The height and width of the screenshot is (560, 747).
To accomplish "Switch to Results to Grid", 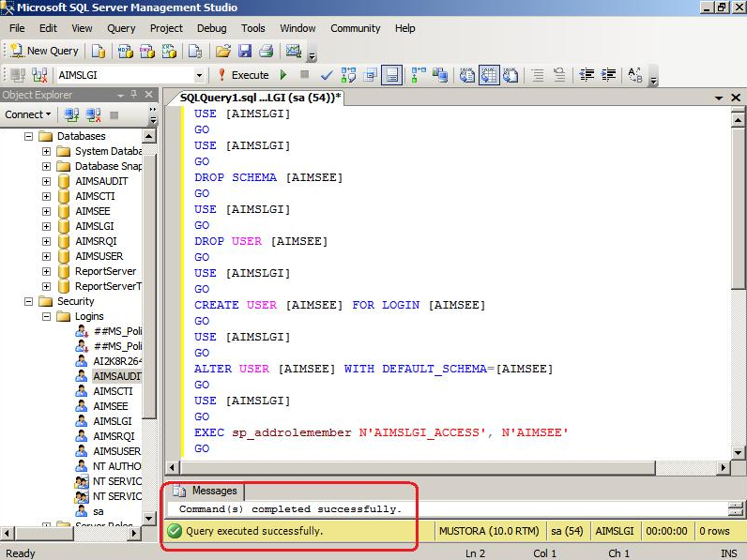I will point(489,75).
